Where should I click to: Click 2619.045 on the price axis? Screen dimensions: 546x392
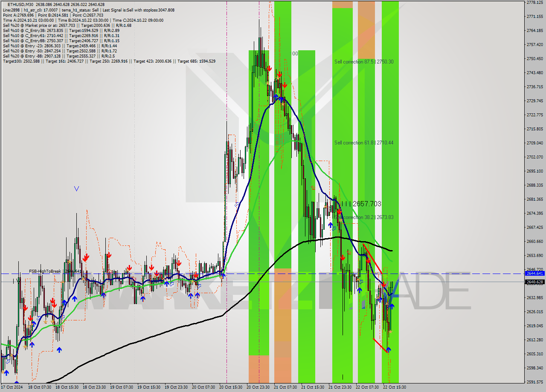(x=535, y=326)
